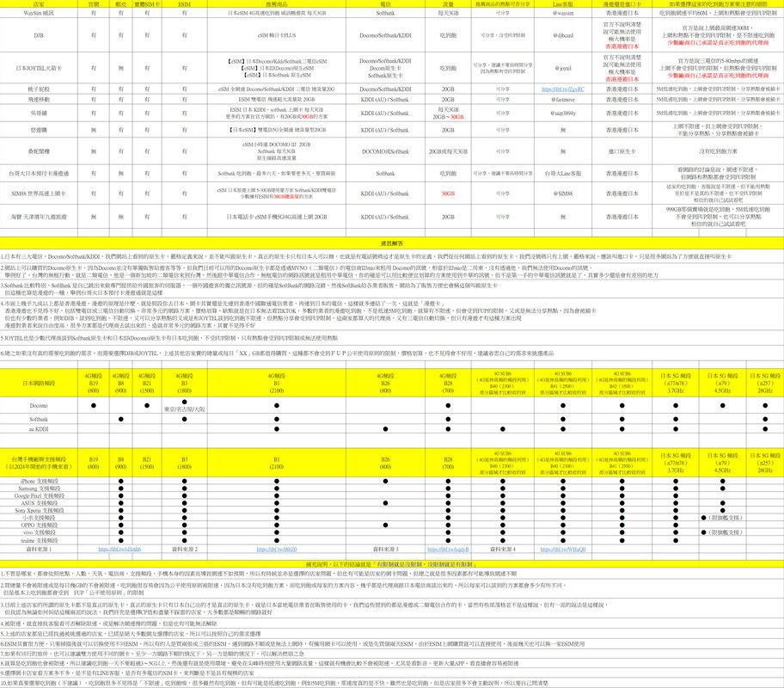The width and height of the screenshot is (784, 688).
Task: Select the "進口原生卡" cell
Action: coord(622,151)
